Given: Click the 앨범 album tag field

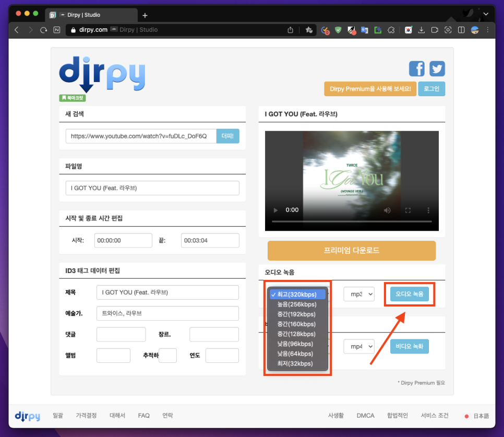Looking at the screenshot, I should [113, 356].
